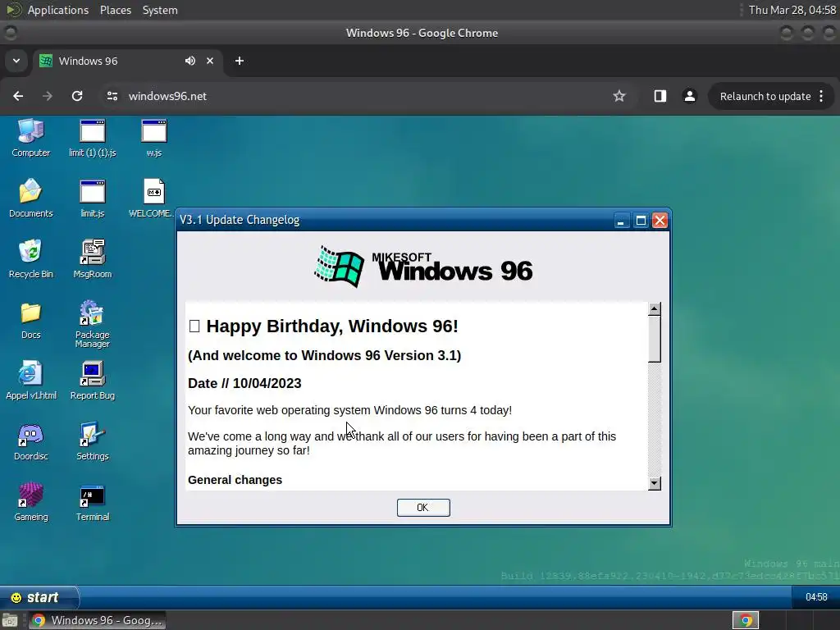Launch the MsgRoom shortcut

click(92, 258)
